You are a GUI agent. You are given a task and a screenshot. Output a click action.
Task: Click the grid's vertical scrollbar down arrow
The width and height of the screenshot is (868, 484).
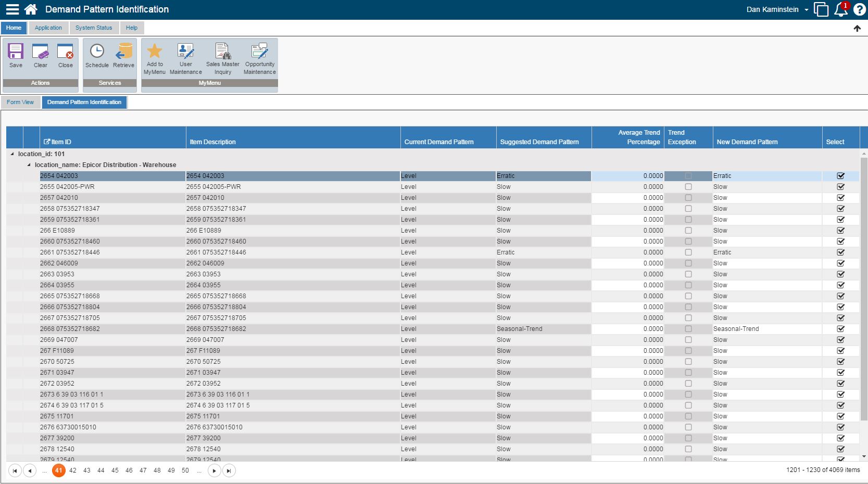864,457
